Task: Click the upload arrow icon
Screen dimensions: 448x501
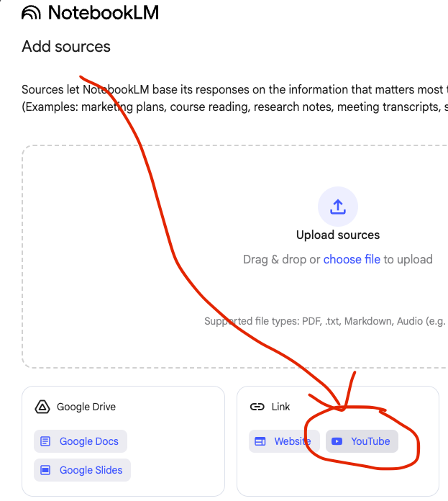Action: (337, 207)
